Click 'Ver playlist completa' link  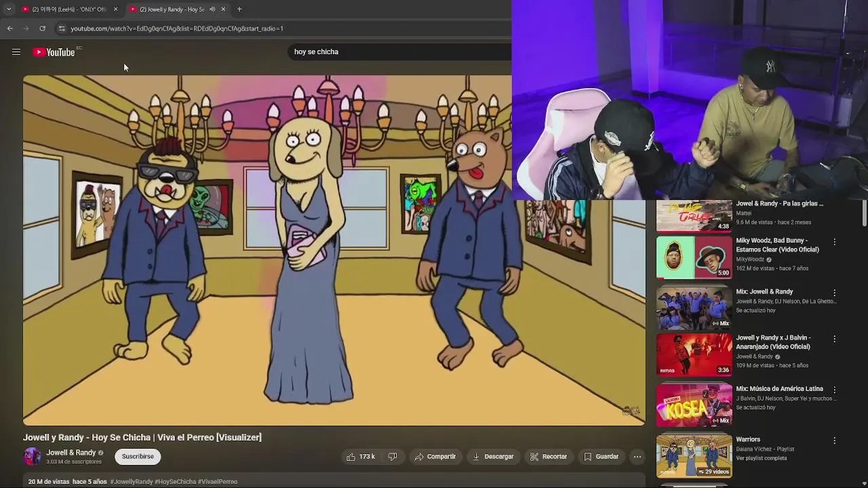(762, 458)
